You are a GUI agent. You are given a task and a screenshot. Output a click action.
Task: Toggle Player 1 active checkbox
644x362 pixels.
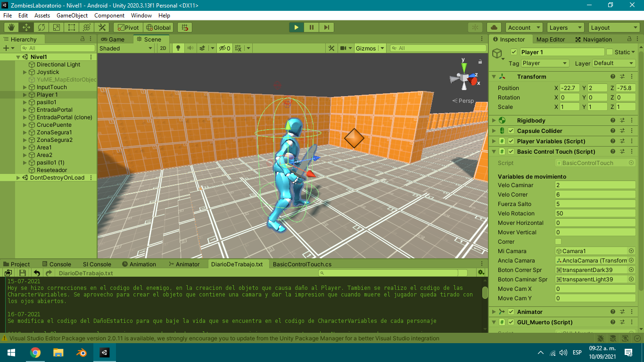tap(514, 52)
